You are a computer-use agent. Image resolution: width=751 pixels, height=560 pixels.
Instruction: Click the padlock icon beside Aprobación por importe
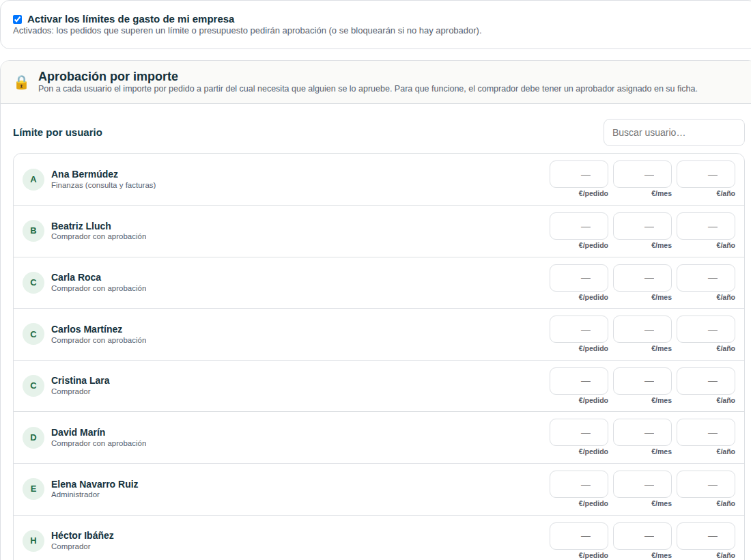pyautogui.click(x=22, y=83)
